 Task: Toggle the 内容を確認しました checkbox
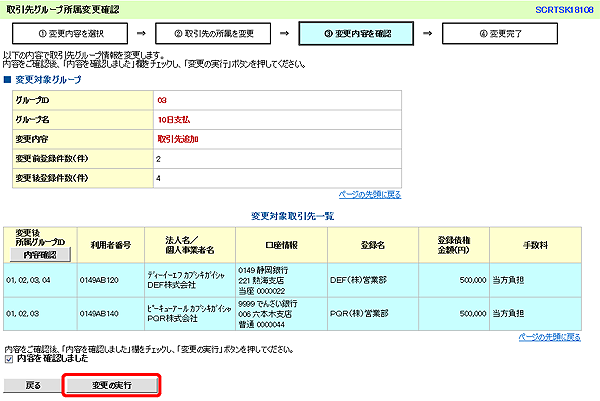pos(9,359)
